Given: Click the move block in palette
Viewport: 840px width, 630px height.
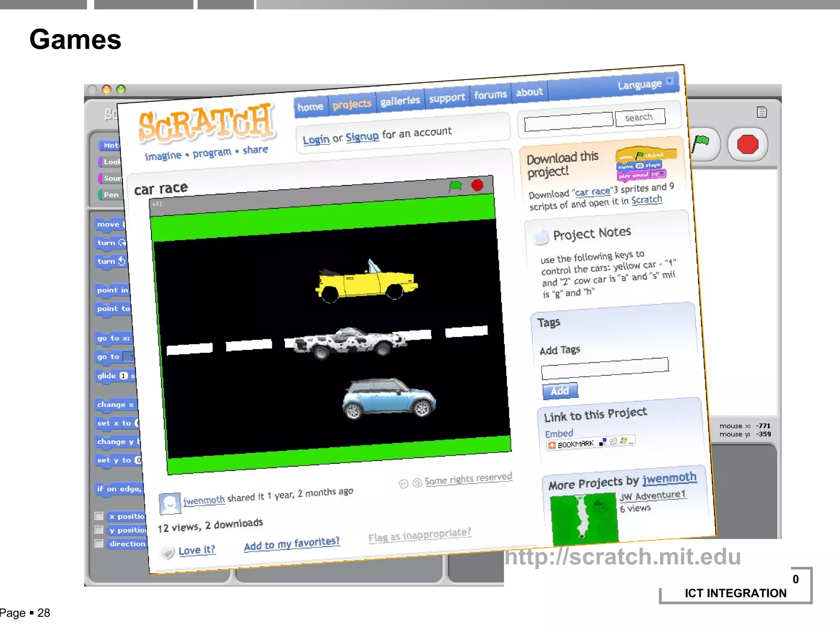Looking at the screenshot, I should (110, 224).
